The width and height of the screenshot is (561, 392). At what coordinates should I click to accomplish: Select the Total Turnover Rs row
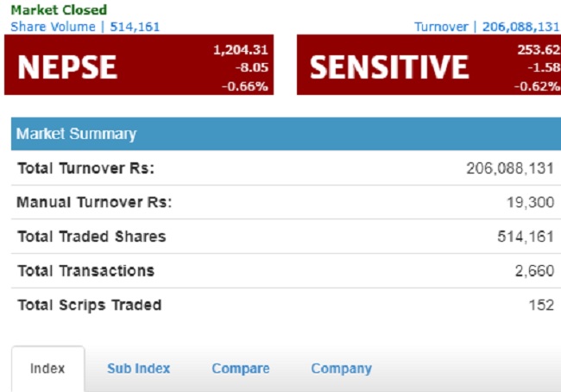coord(286,168)
